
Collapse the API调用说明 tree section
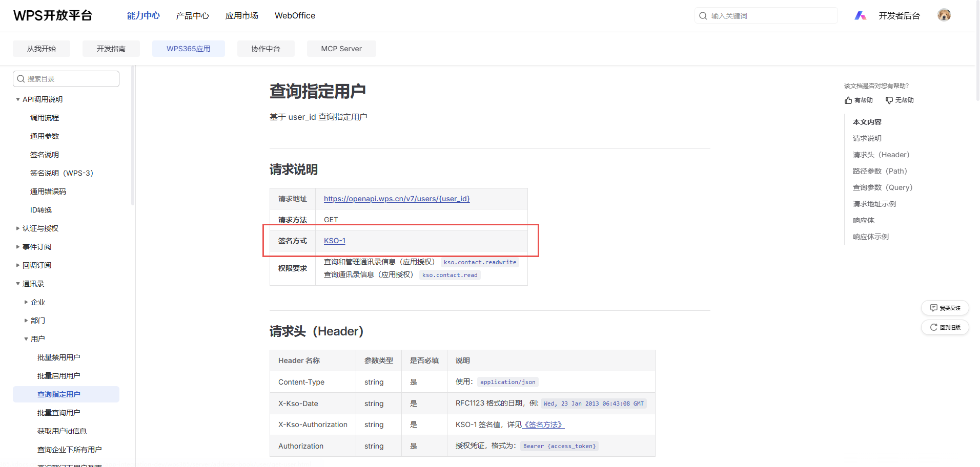pyautogui.click(x=18, y=99)
